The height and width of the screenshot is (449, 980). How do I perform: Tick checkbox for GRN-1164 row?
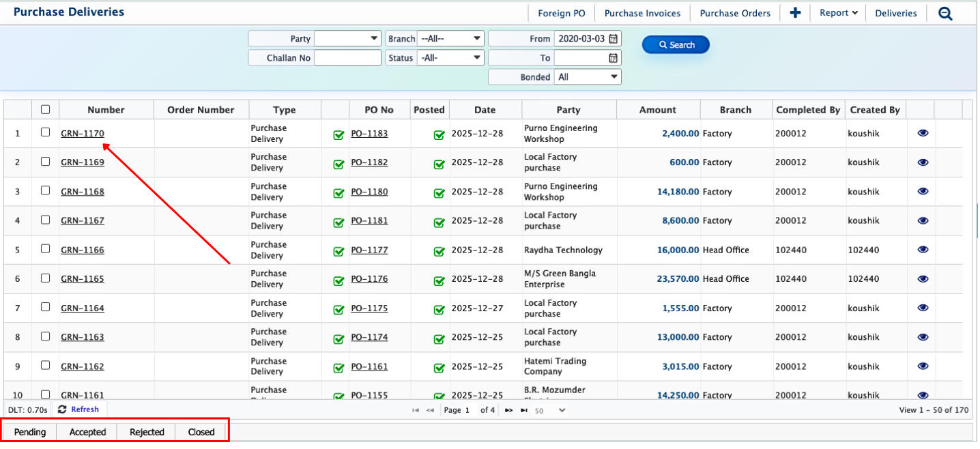pyautogui.click(x=46, y=307)
